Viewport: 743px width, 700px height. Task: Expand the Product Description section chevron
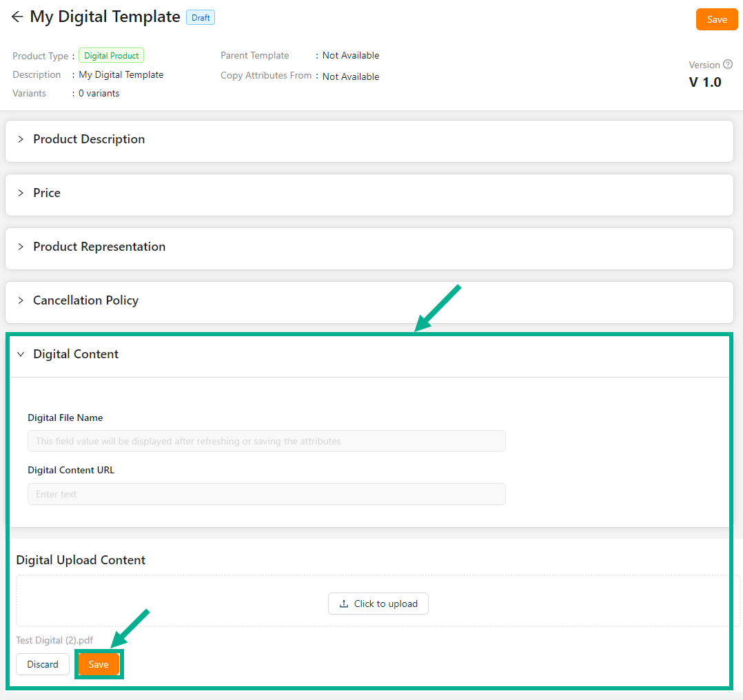pos(21,139)
